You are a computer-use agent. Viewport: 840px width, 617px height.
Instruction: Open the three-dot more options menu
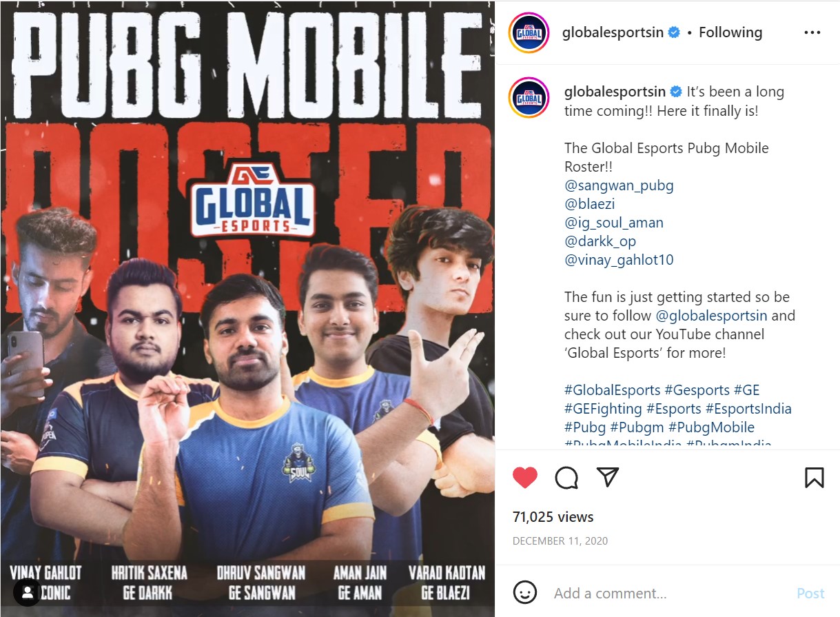click(812, 32)
